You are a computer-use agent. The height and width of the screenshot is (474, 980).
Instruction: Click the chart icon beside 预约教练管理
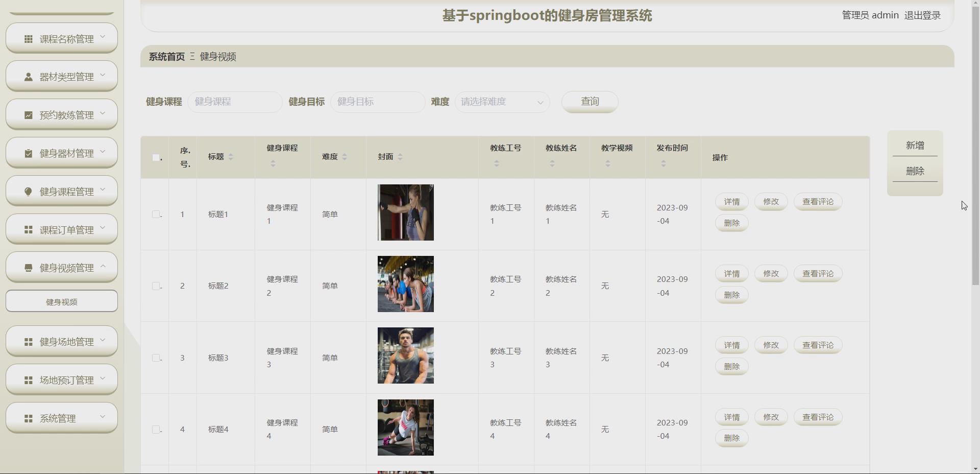(x=29, y=115)
